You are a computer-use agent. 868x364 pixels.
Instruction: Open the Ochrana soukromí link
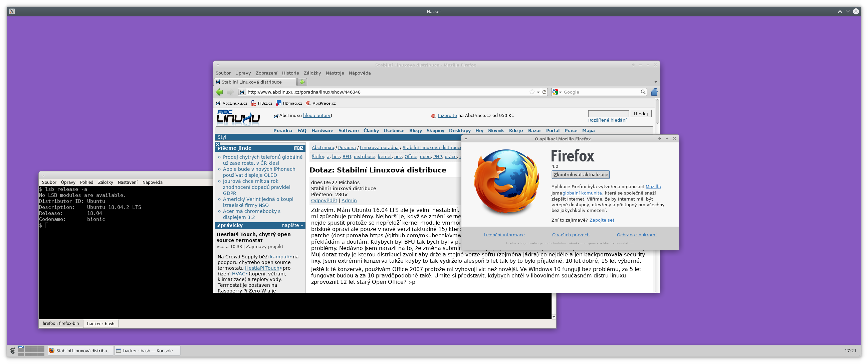pos(637,235)
